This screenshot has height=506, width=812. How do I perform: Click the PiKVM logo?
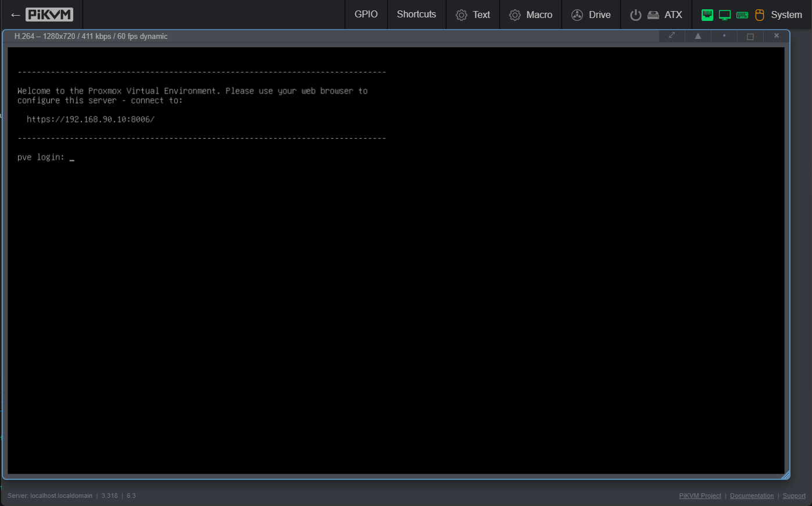coord(49,15)
